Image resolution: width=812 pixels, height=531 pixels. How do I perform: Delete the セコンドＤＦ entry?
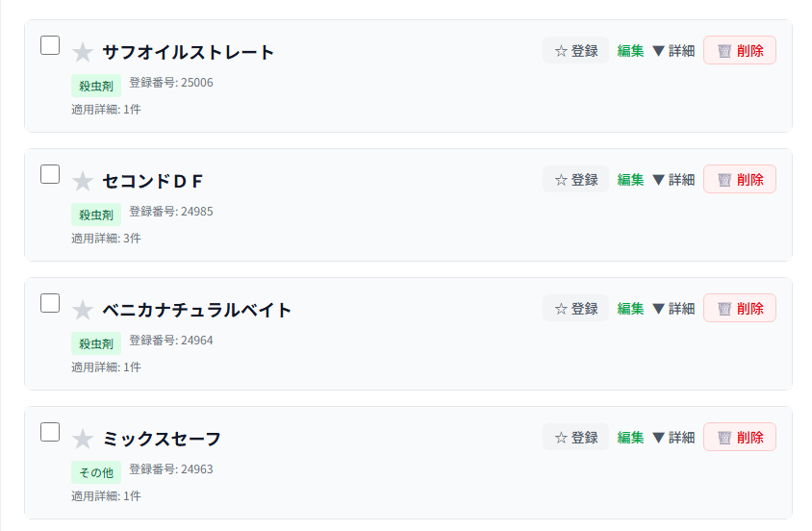pos(740,180)
